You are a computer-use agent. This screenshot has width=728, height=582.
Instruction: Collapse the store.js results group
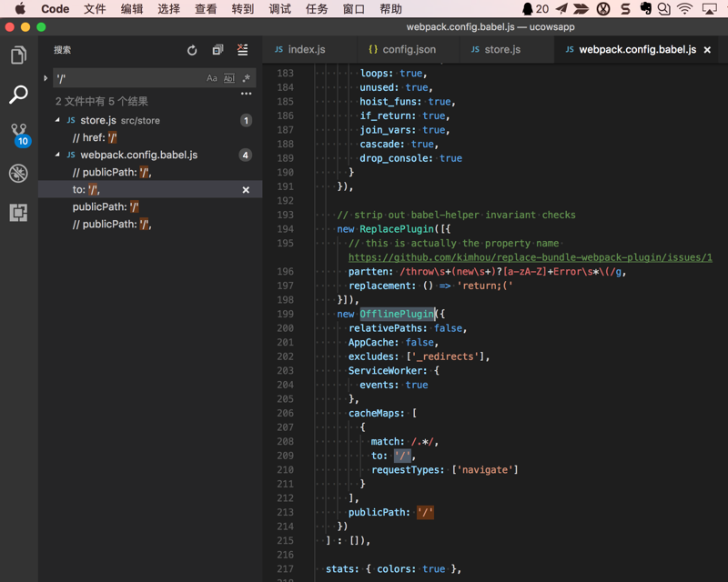pyautogui.click(x=57, y=120)
